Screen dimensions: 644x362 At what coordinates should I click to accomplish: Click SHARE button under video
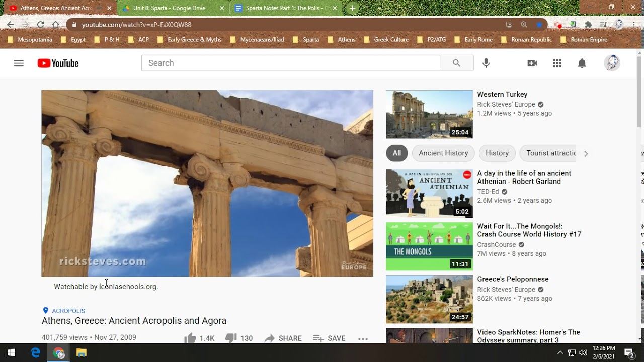click(x=283, y=338)
